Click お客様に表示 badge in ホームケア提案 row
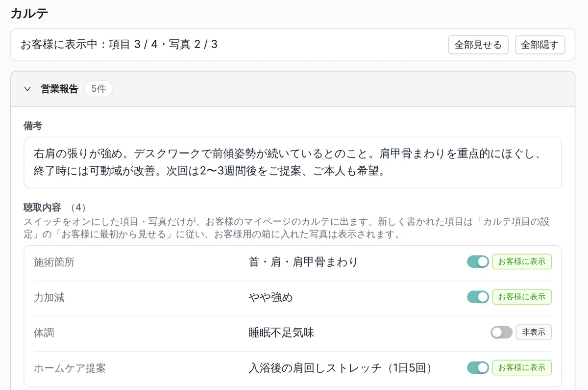Viewport: 588px width, 390px height. 522,367
